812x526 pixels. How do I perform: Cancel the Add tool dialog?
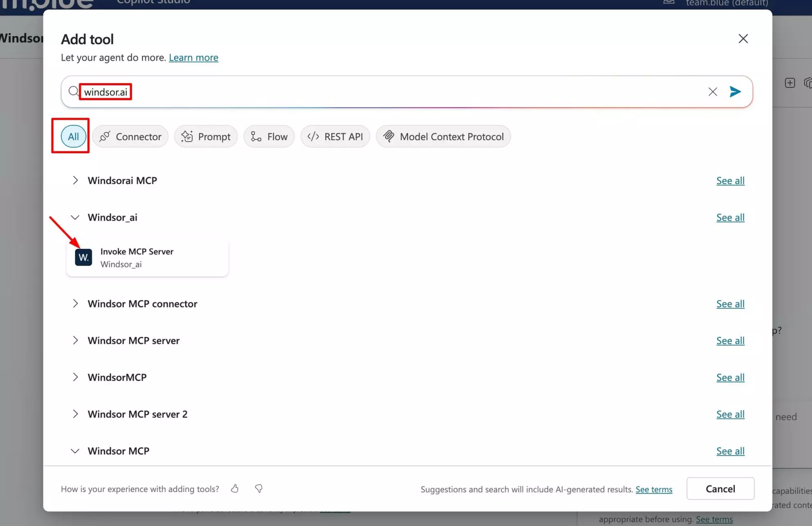[x=720, y=489]
